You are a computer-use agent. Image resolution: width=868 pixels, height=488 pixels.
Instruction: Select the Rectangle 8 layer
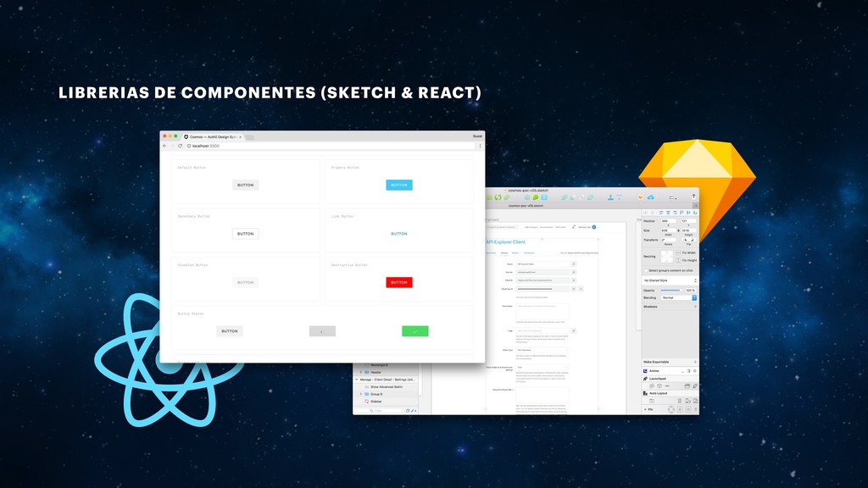coord(379,365)
